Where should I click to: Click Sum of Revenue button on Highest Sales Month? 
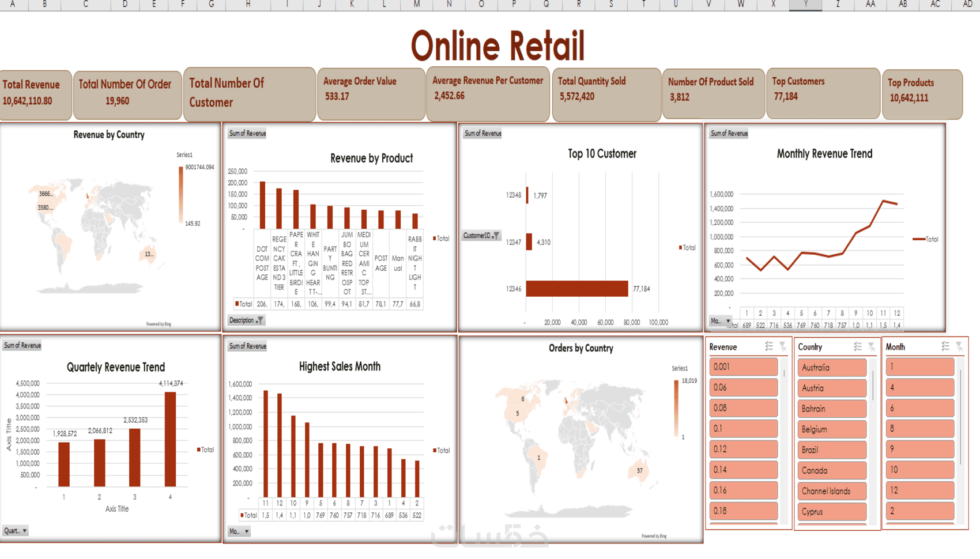pos(247,346)
